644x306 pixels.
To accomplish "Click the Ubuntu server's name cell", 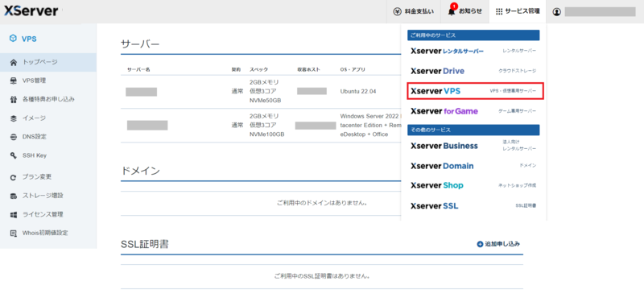I will click(x=142, y=92).
